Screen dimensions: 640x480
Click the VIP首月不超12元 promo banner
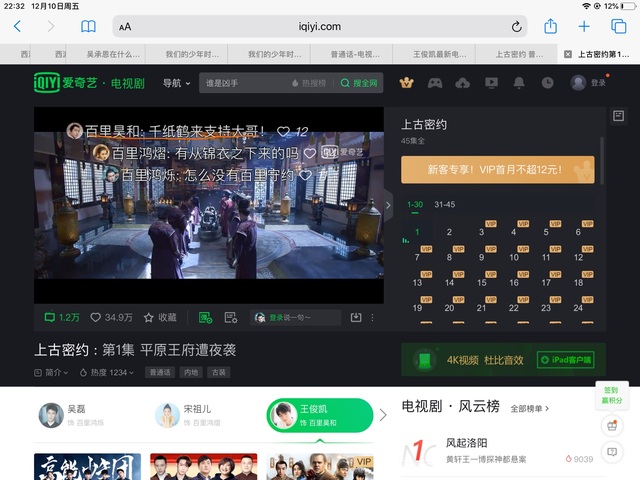[x=496, y=170]
